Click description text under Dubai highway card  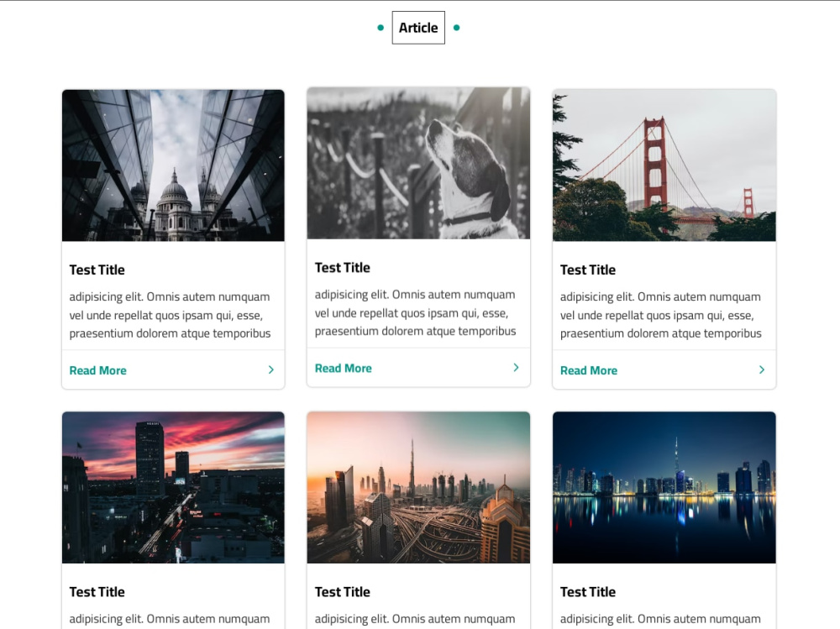point(415,620)
